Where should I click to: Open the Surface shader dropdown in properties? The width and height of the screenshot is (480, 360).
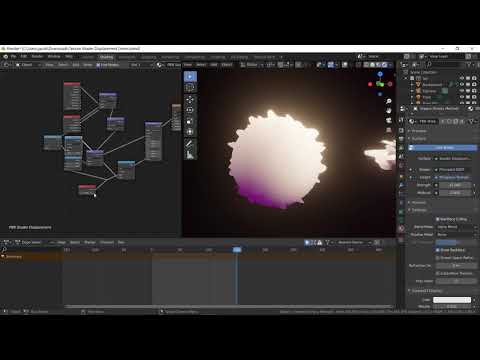click(x=454, y=159)
